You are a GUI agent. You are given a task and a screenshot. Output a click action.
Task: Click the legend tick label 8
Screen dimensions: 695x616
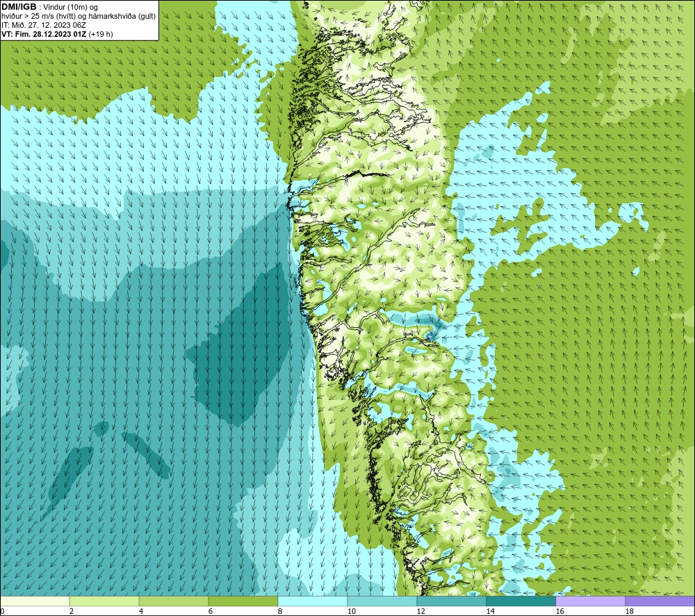pos(281,611)
